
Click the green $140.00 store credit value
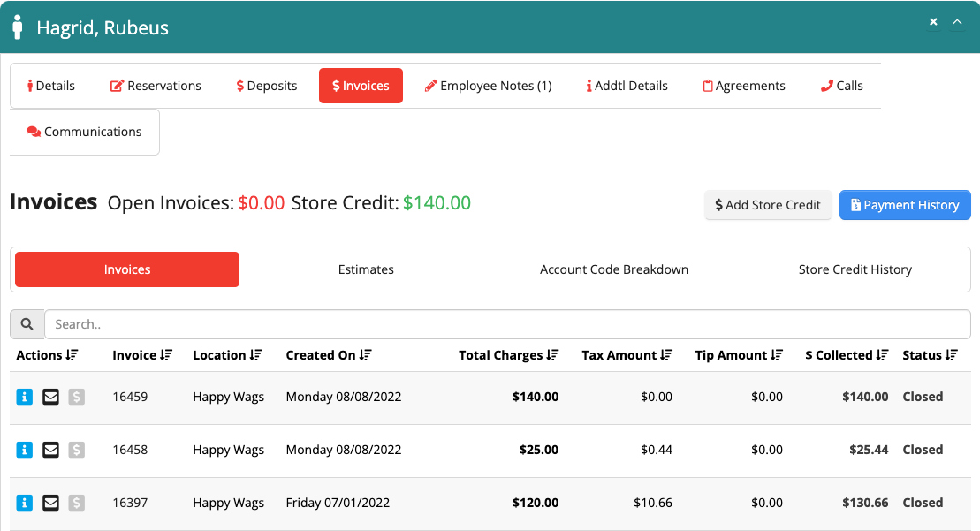click(437, 202)
